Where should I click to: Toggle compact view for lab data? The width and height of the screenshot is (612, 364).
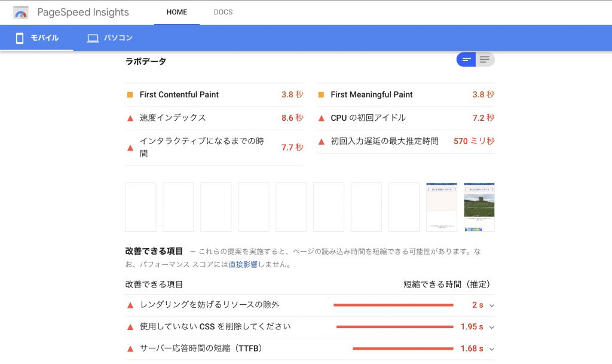click(x=466, y=60)
